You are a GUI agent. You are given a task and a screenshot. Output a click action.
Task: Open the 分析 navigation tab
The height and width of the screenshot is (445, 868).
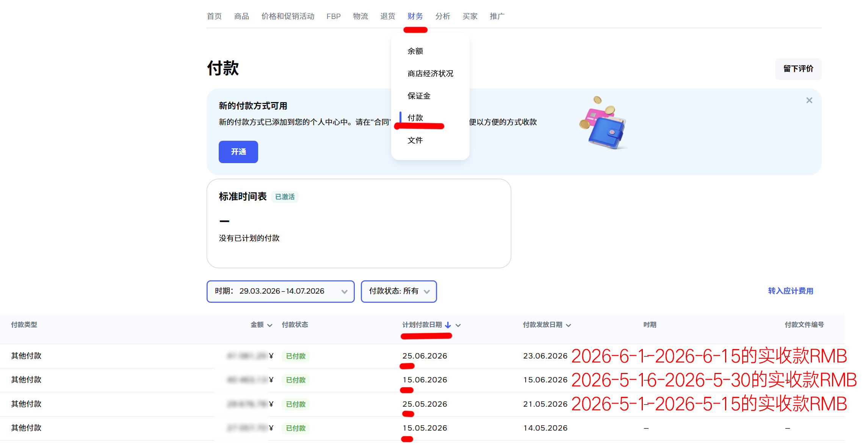[x=443, y=16]
